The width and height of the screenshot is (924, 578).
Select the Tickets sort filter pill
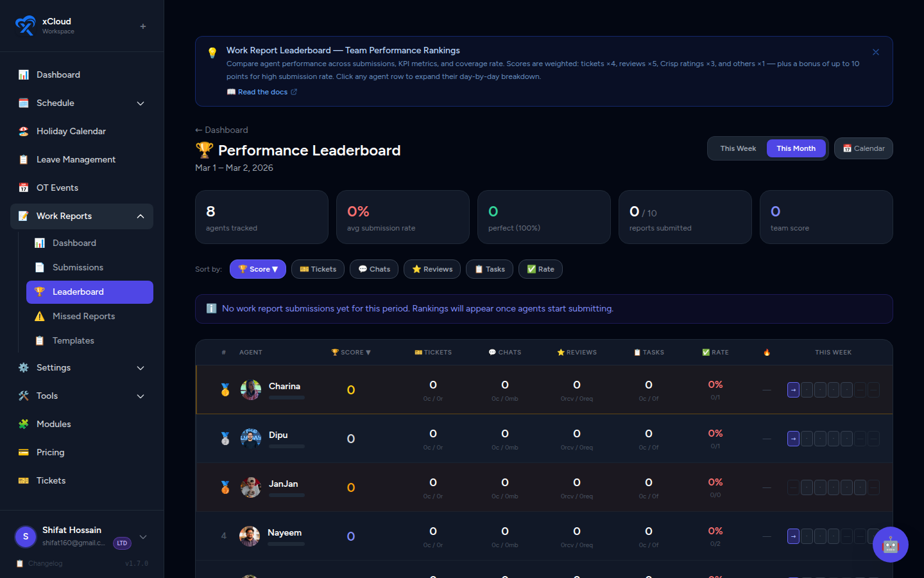[318, 269]
